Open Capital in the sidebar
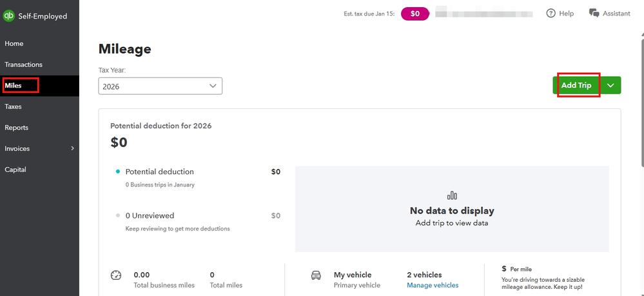The width and height of the screenshot is (644, 296). (x=15, y=170)
